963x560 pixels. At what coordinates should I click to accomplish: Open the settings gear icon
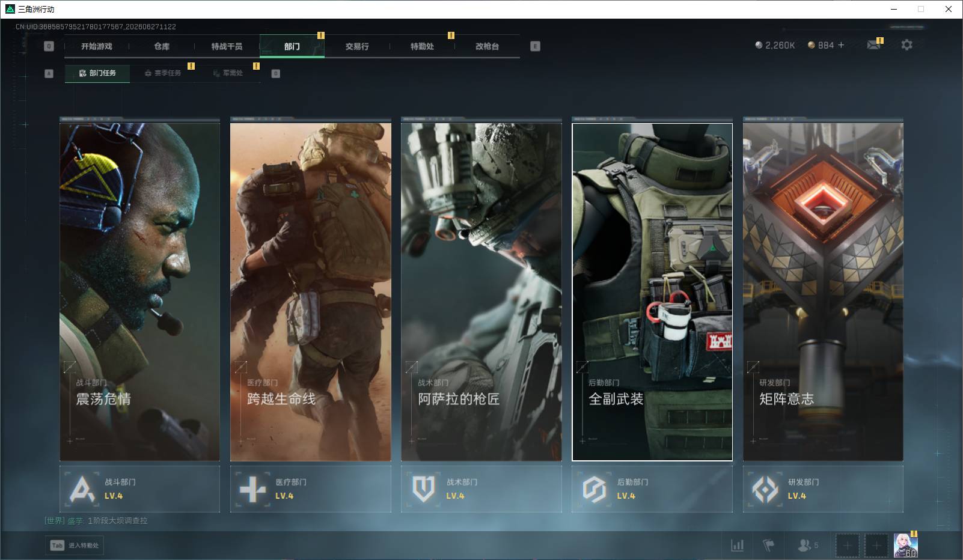tap(906, 45)
